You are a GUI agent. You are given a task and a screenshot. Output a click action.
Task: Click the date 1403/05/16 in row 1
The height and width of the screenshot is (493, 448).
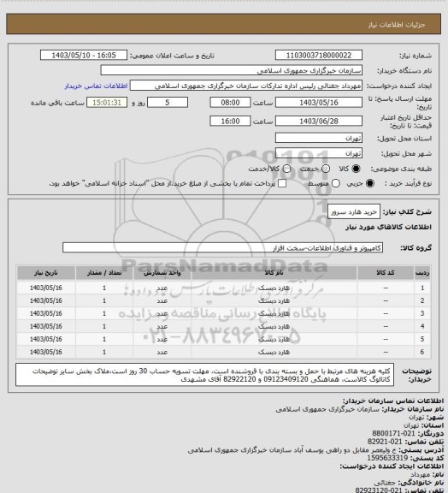[46, 288]
